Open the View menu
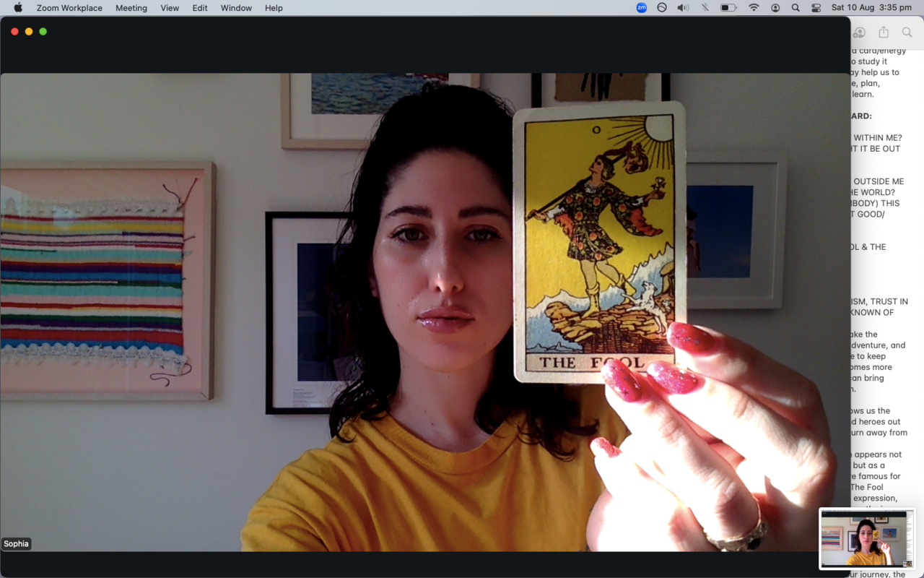 [170, 8]
